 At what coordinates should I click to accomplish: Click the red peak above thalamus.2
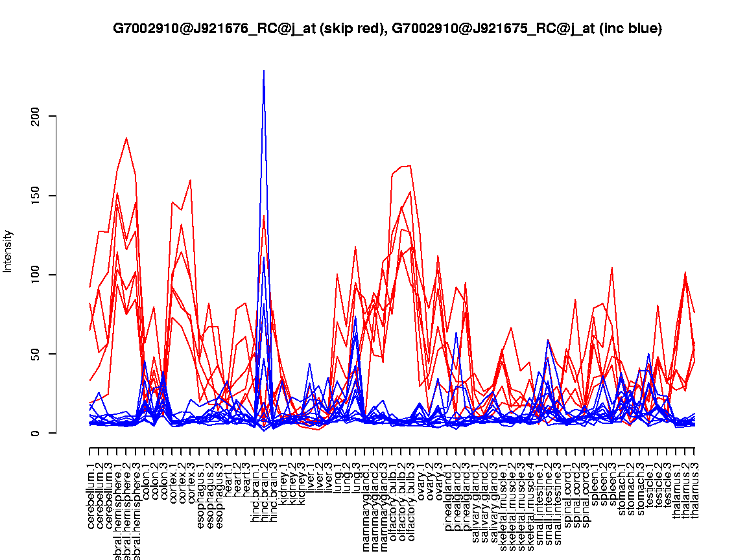[685, 273]
